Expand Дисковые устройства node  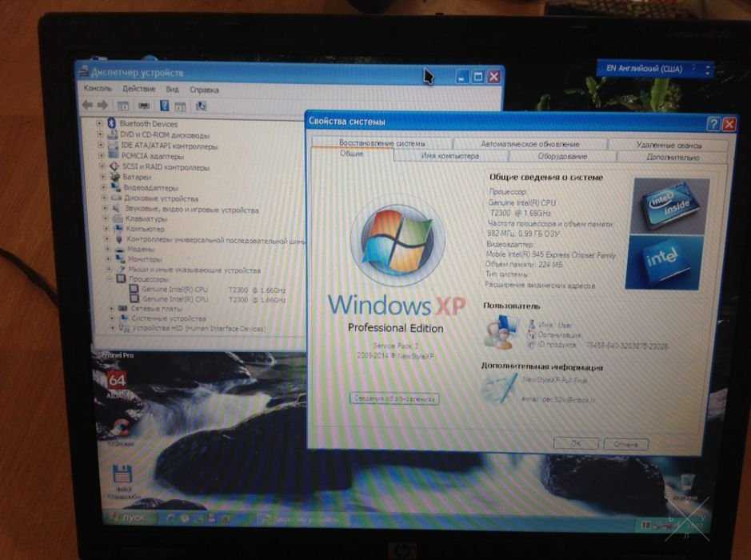pos(105,198)
